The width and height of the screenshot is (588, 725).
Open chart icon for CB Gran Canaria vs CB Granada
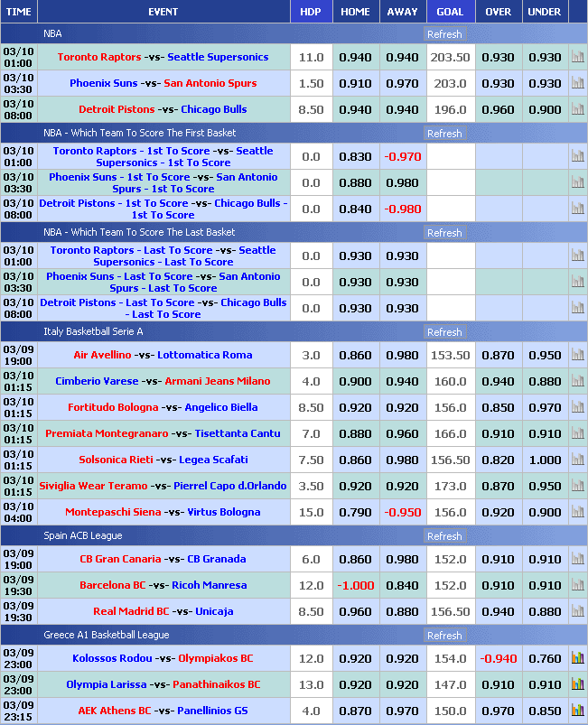577,559
